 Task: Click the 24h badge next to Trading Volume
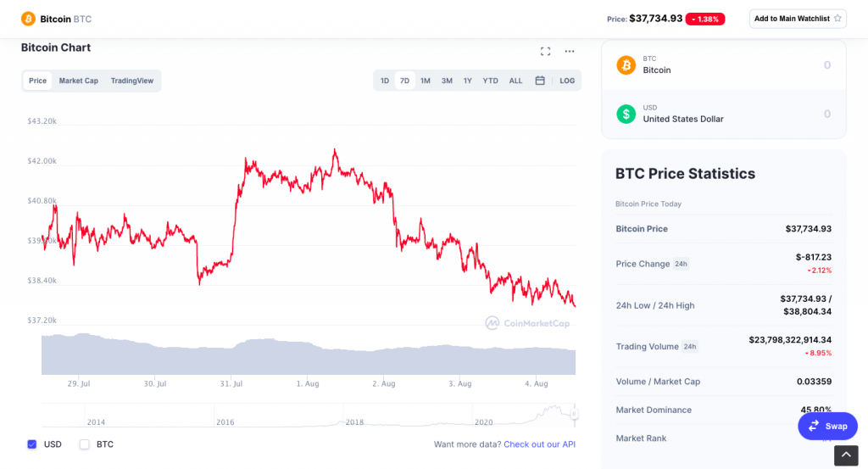pyautogui.click(x=690, y=347)
